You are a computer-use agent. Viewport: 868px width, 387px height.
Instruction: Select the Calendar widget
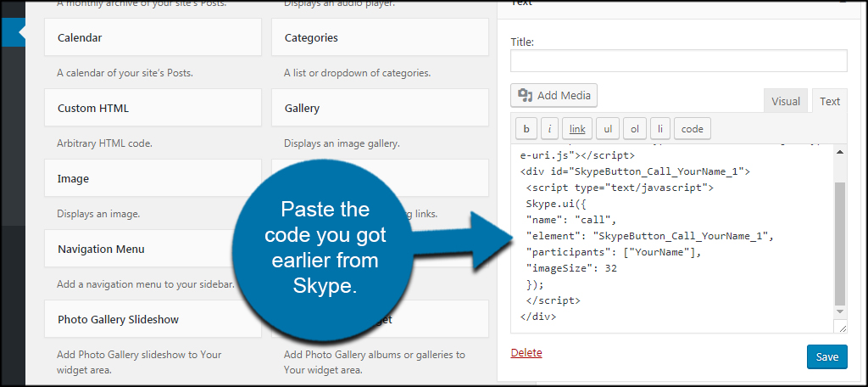[x=153, y=37]
